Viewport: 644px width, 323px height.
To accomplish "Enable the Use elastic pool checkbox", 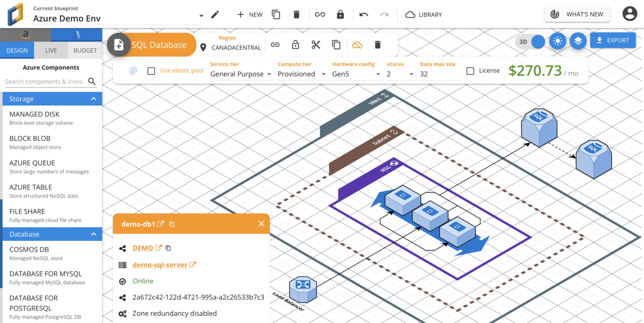I will pyautogui.click(x=151, y=70).
